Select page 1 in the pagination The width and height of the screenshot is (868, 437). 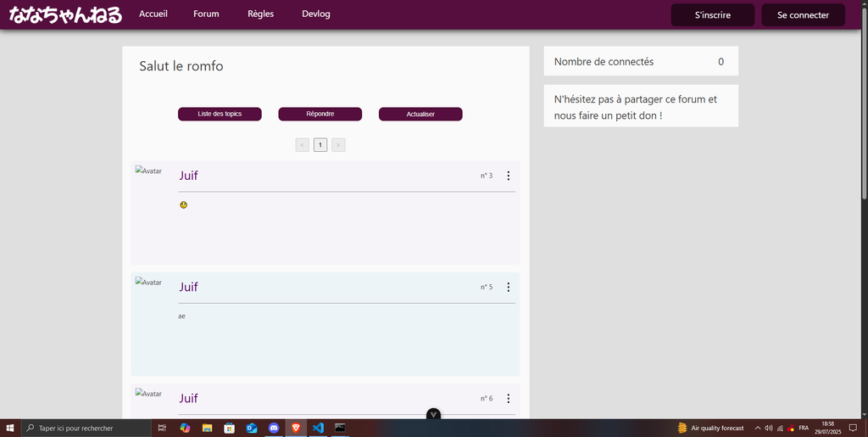tap(320, 145)
